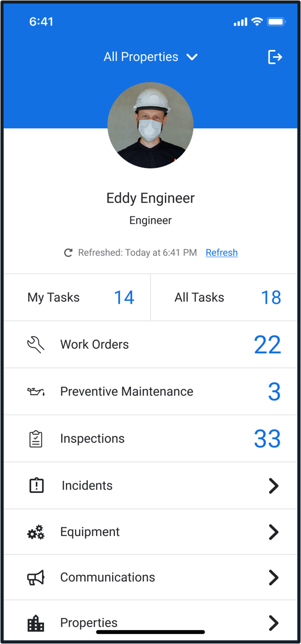
Task: Open Communications via its chevron arrow
Action: click(273, 578)
